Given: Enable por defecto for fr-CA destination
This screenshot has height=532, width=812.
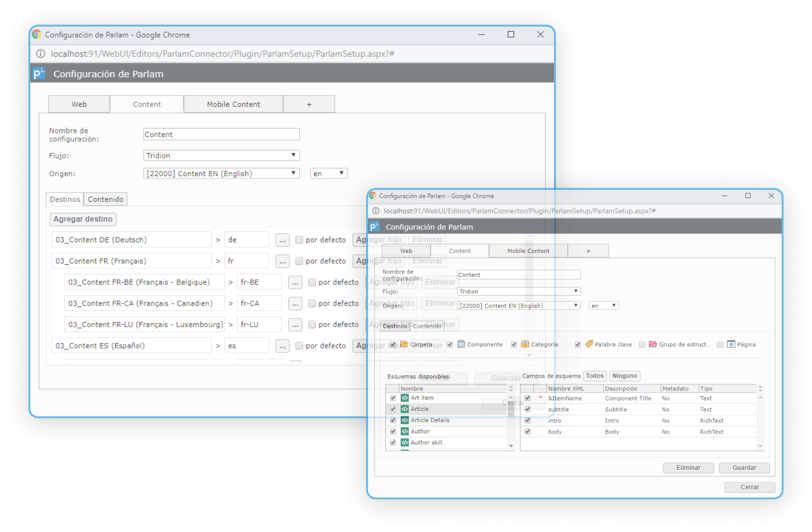Looking at the screenshot, I should pos(312,303).
